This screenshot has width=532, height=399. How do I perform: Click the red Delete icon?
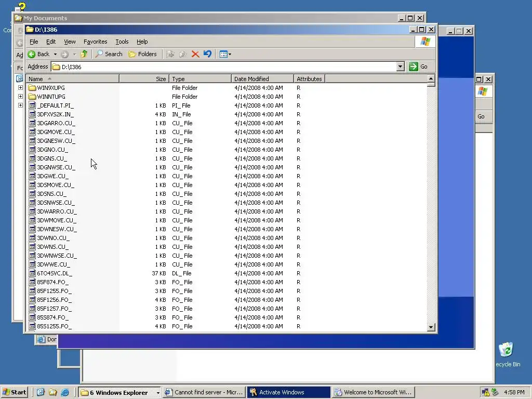coord(195,54)
